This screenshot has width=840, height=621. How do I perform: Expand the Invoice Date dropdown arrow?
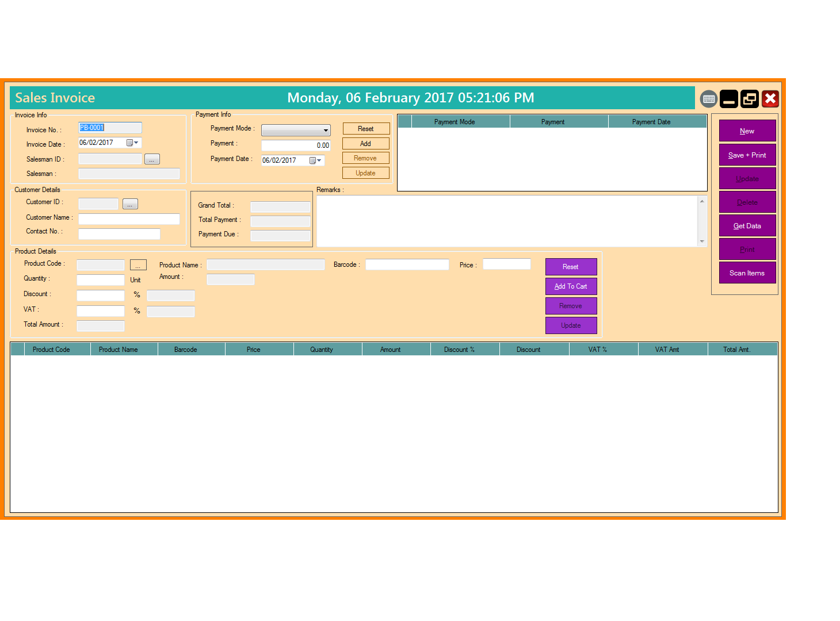click(x=137, y=142)
